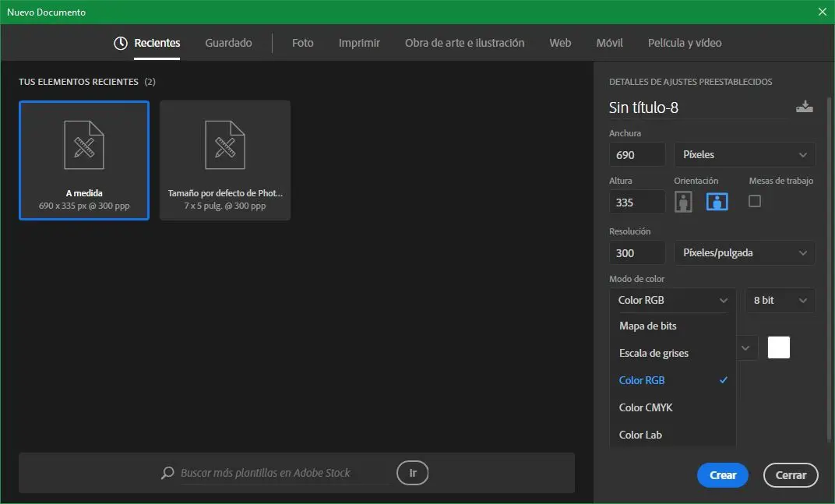
Task: Open the Imprimir presets tab
Action: [x=359, y=43]
